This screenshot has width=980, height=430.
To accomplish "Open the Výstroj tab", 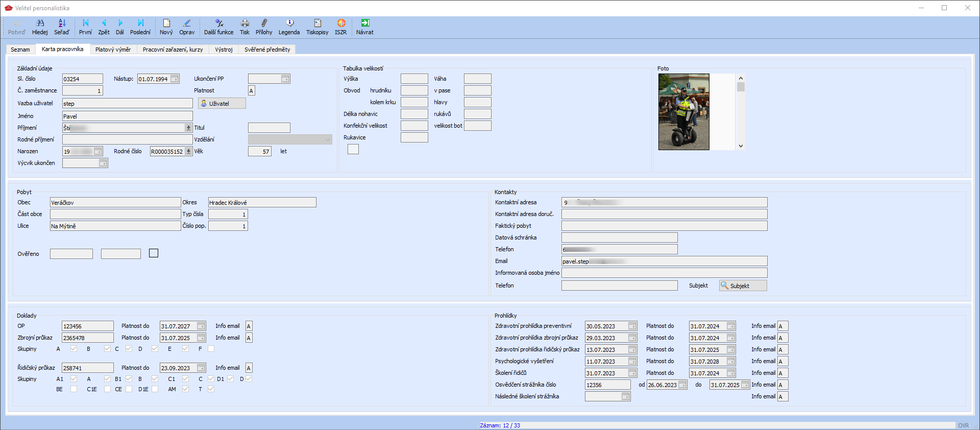I will point(224,50).
